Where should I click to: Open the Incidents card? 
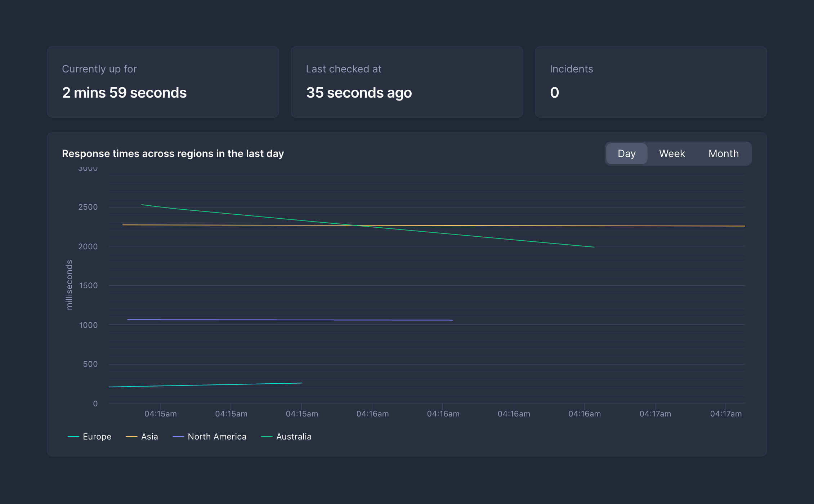coord(650,82)
